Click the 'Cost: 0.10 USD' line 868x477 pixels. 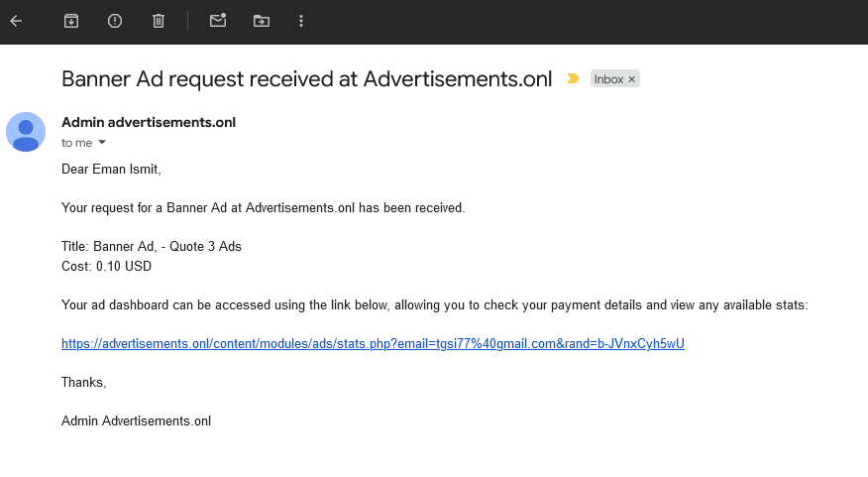pyautogui.click(x=106, y=267)
